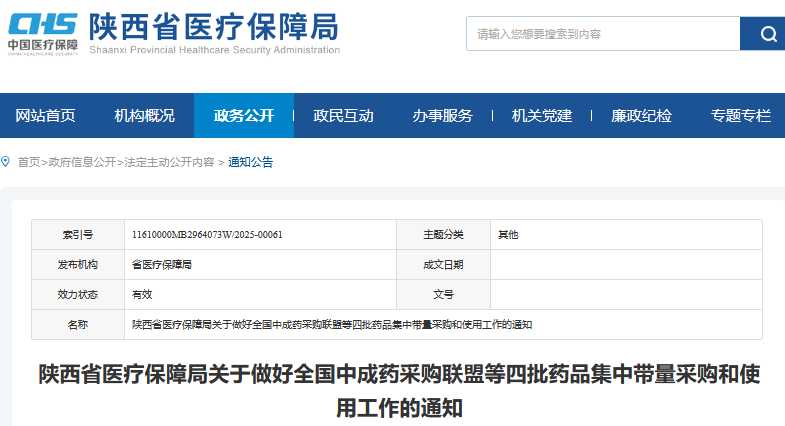
Task: Open the 机构概况 menu item
Action: tap(144, 116)
